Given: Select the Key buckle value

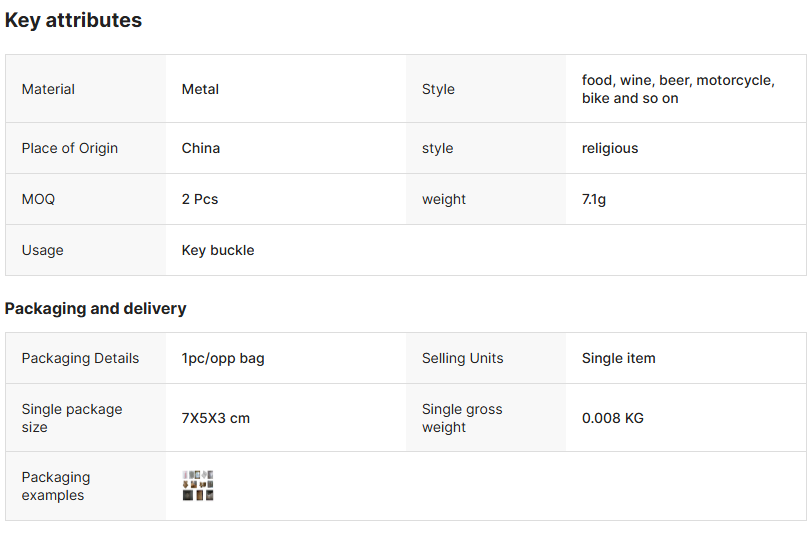Looking at the screenshot, I should click(x=218, y=250).
